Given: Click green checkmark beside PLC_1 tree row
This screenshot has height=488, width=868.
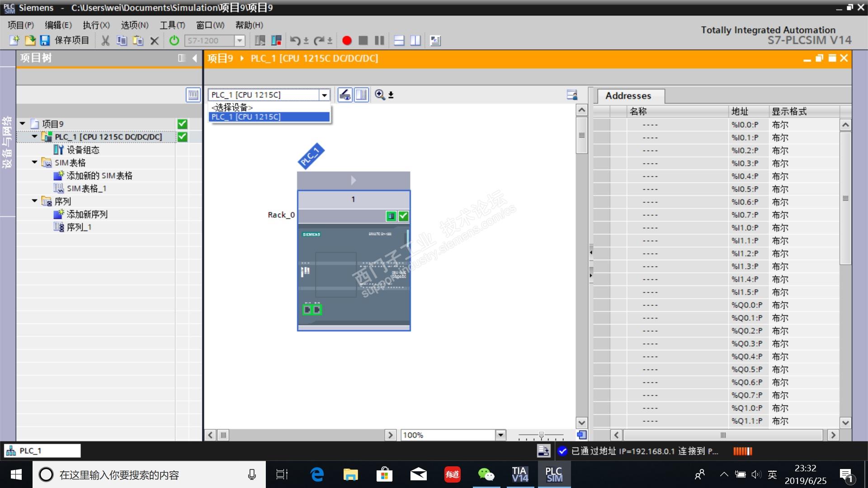Looking at the screenshot, I should pyautogui.click(x=182, y=137).
